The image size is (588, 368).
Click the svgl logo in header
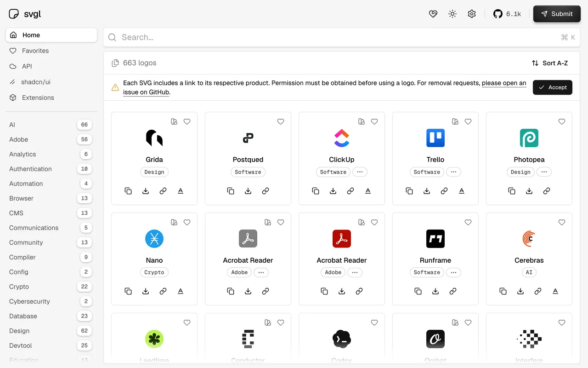pyautogui.click(x=25, y=14)
